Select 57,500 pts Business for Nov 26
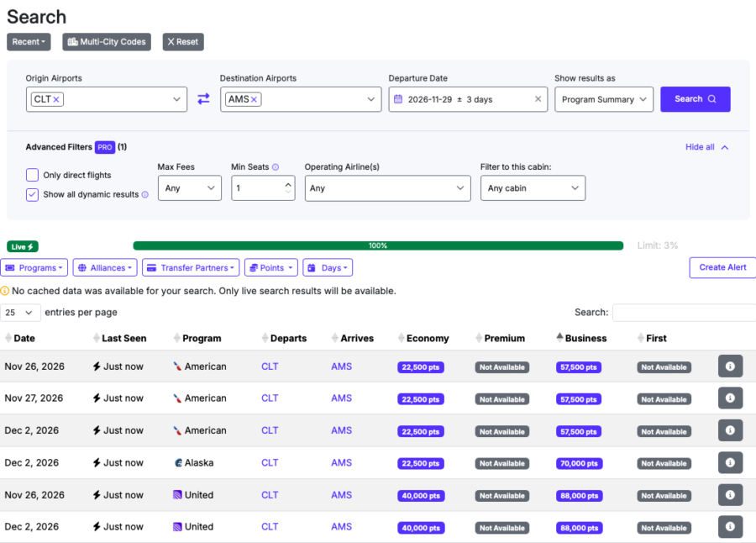 point(579,367)
